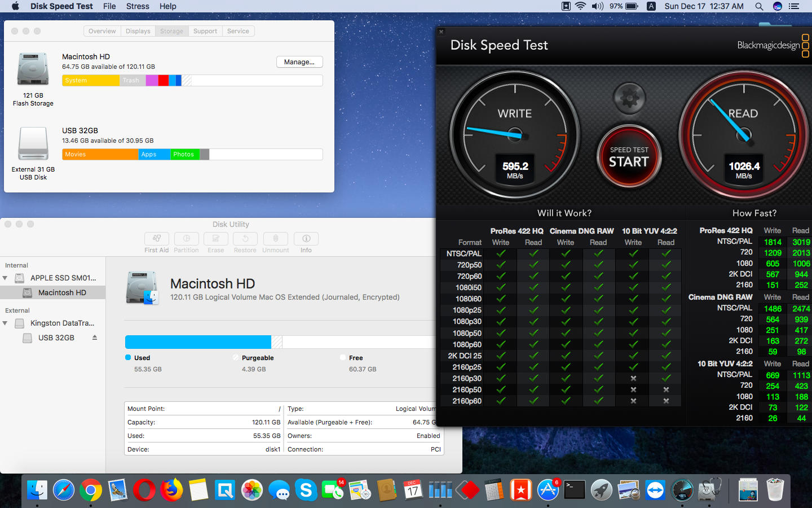Switch to the Support tab
Image resolution: width=812 pixels, height=508 pixels.
[205, 31]
